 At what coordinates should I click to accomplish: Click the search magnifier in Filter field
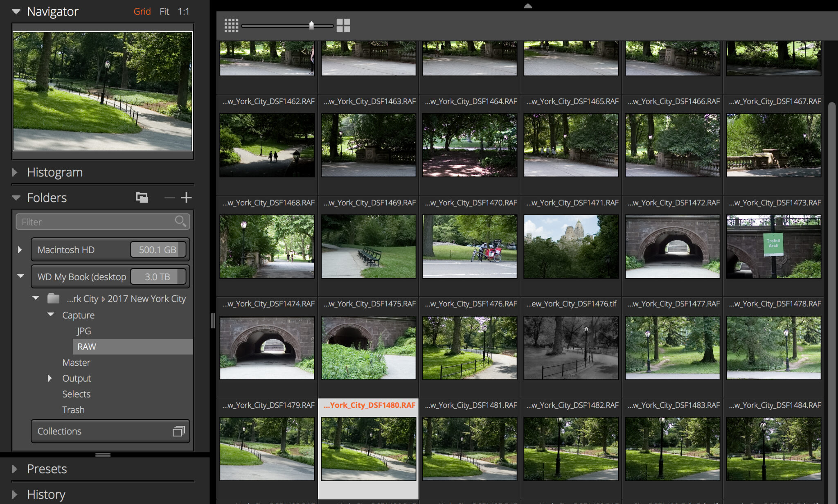[180, 221]
